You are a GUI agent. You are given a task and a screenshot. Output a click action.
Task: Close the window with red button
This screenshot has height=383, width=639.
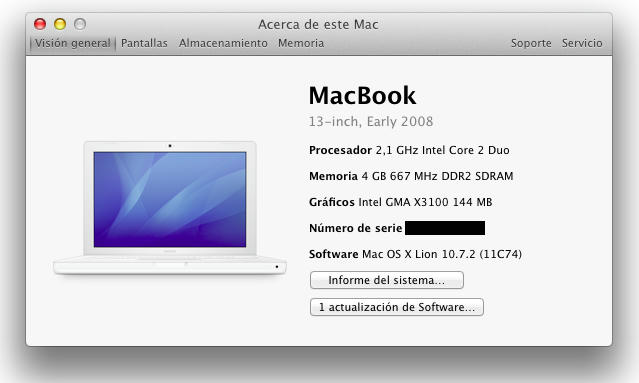pyautogui.click(x=40, y=24)
